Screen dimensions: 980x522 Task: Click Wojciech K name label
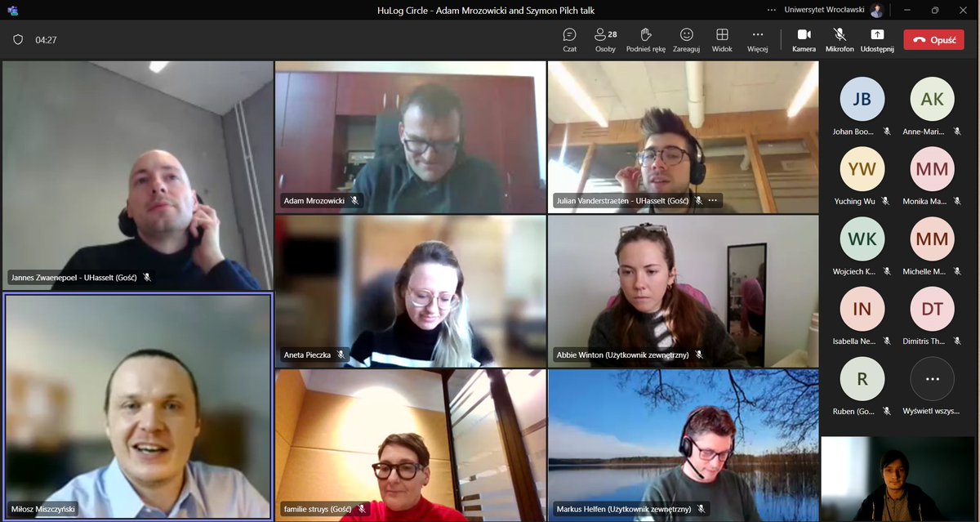pyautogui.click(x=855, y=271)
